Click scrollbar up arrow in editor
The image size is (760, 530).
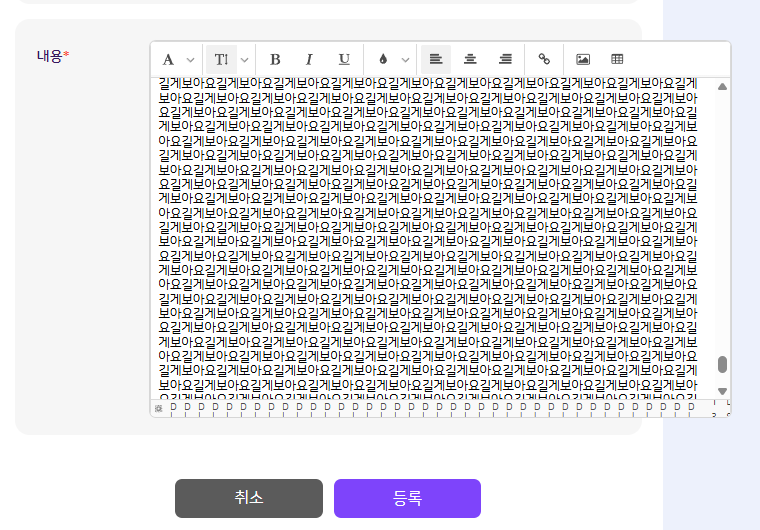coord(722,86)
